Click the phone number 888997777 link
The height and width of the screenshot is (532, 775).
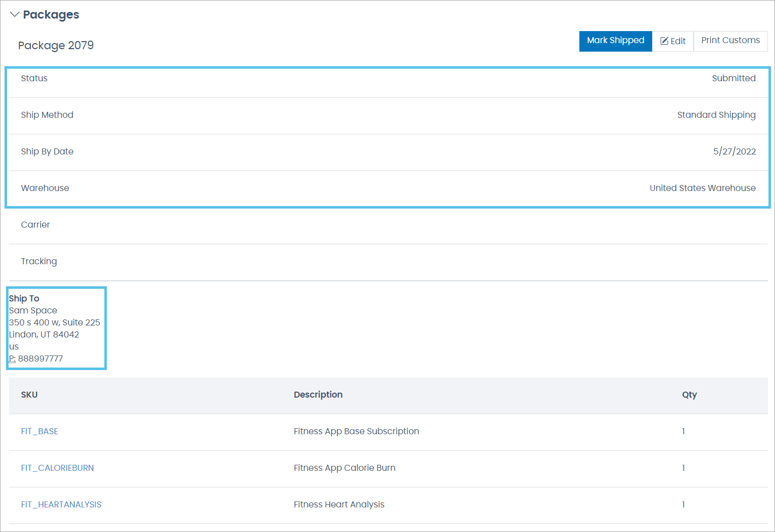41,358
